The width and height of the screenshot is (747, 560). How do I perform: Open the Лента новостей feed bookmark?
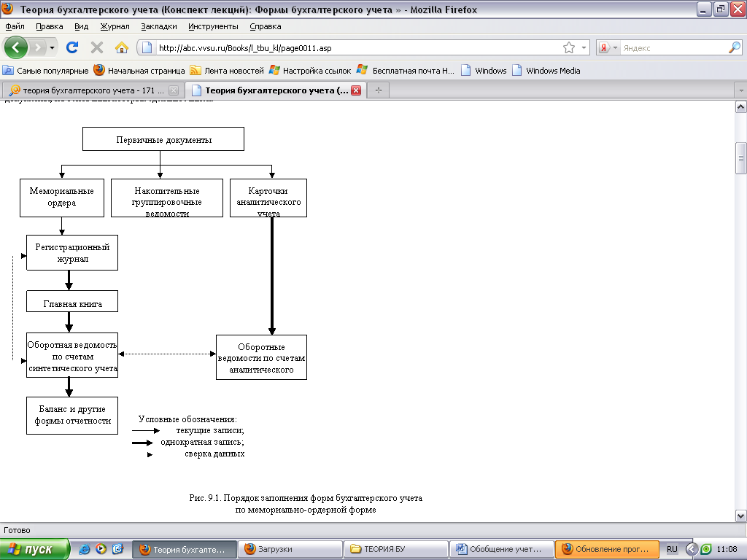coord(227,71)
